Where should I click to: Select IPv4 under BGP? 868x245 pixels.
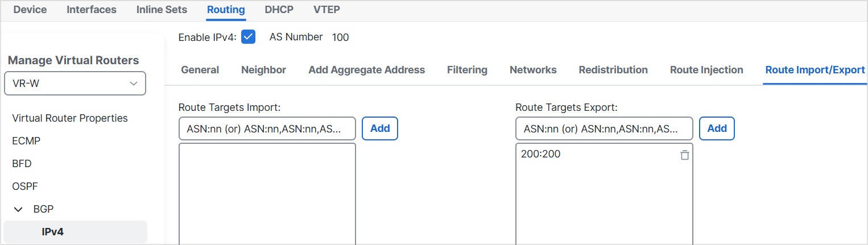click(x=52, y=232)
